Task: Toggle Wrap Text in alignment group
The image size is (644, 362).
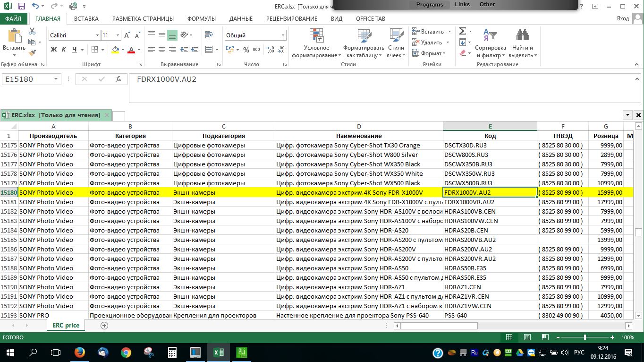Action: pyautogui.click(x=208, y=35)
